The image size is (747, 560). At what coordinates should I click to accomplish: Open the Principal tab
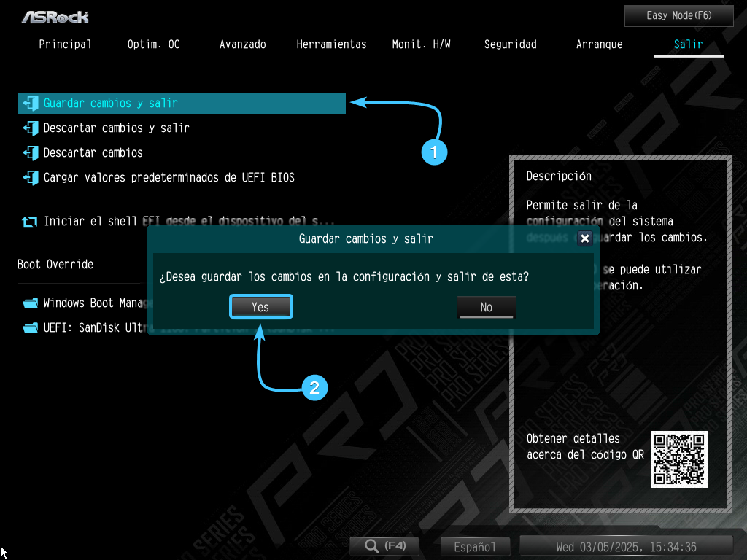point(66,44)
